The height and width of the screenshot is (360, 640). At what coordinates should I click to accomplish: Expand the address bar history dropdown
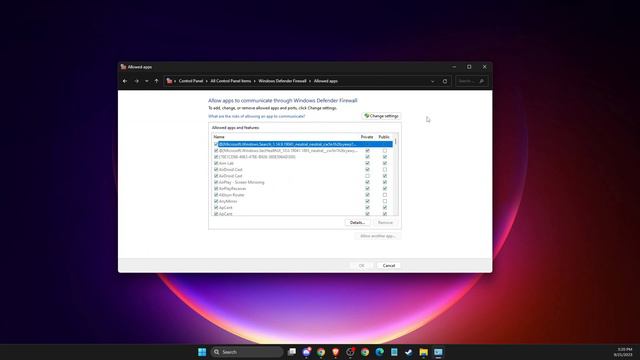pyautogui.click(x=433, y=81)
